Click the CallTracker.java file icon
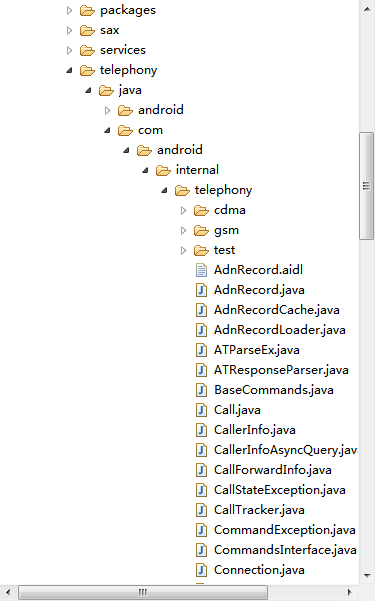 tap(201, 510)
